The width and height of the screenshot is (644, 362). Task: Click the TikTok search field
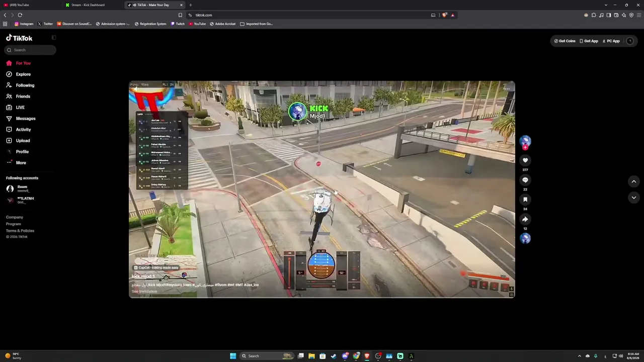point(30,50)
